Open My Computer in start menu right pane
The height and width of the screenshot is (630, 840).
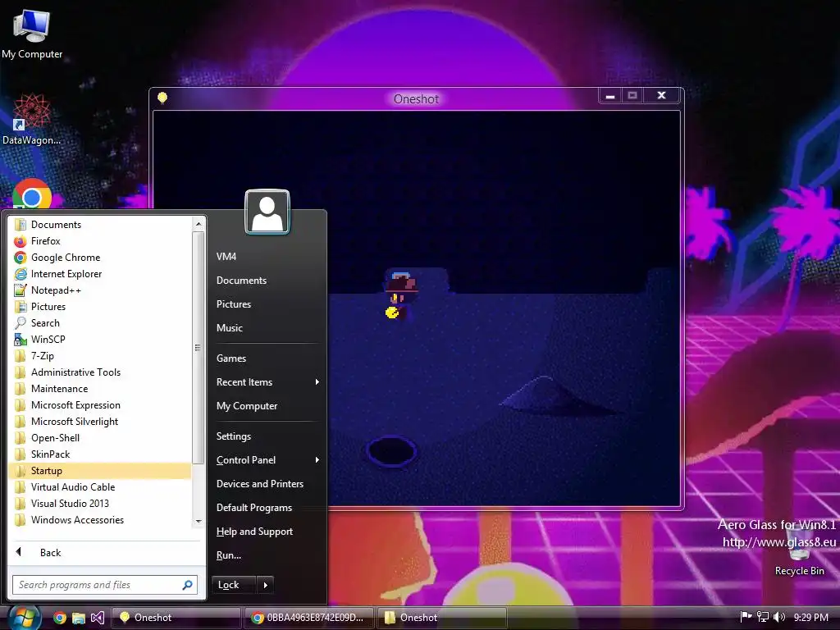coord(247,406)
